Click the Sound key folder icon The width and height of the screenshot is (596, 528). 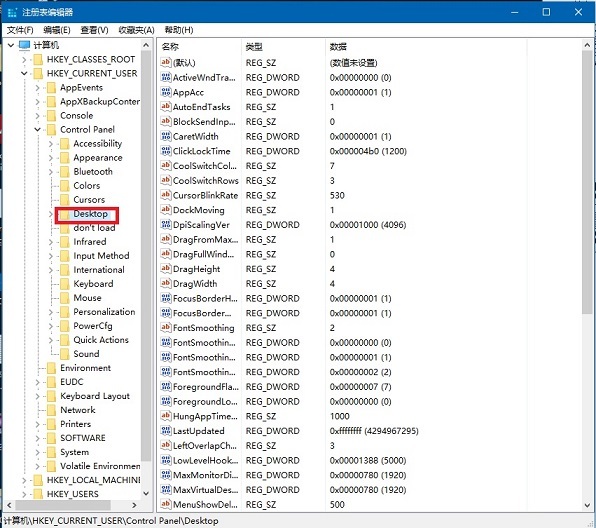coord(65,354)
